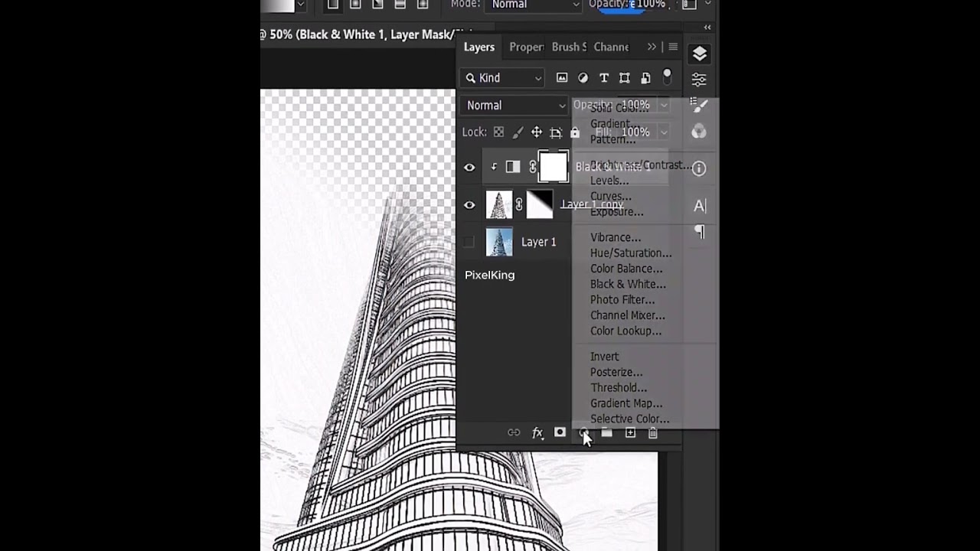Select the Layer 1 copy mask thumbnail
Viewport: 980px width, 551px height.
tap(540, 204)
